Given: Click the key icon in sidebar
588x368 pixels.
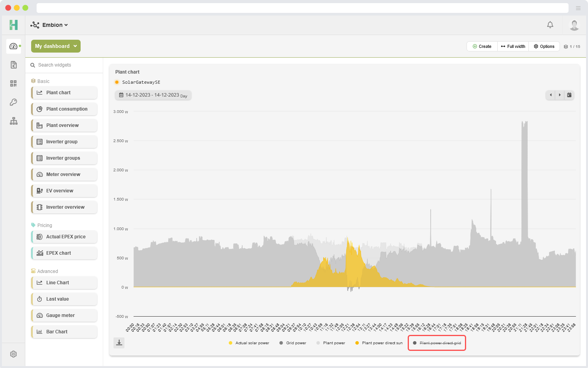Looking at the screenshot, I should click(14, 102).
